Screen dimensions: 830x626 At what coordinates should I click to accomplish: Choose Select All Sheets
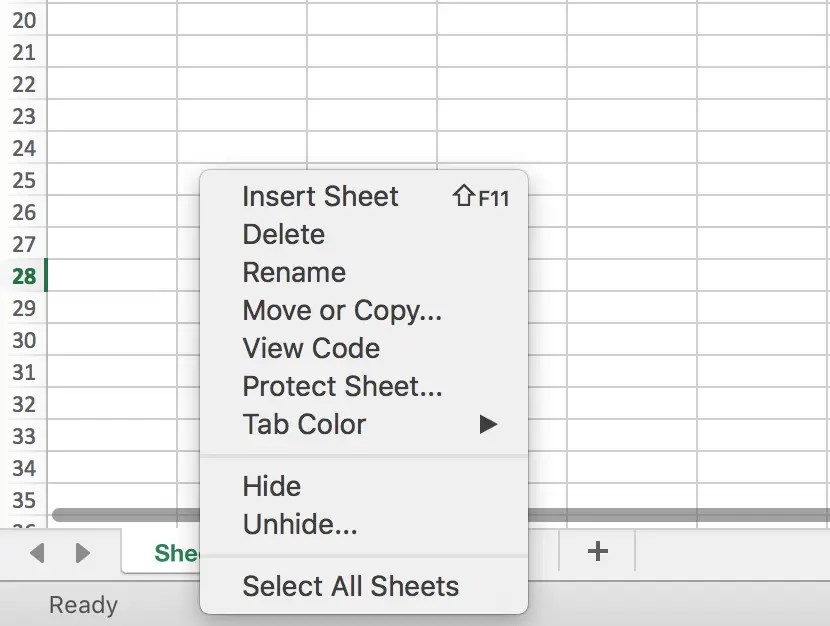click(x=350, y=587)
